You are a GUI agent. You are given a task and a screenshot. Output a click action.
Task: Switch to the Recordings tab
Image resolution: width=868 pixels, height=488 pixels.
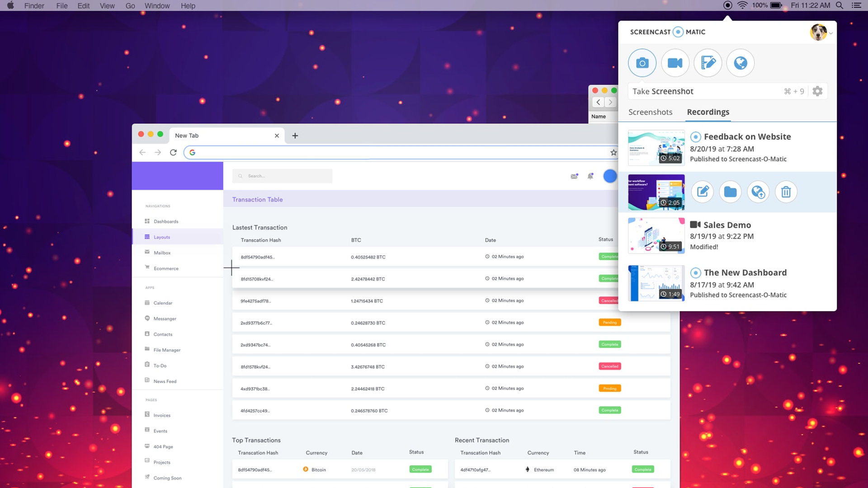coord(708,112)
